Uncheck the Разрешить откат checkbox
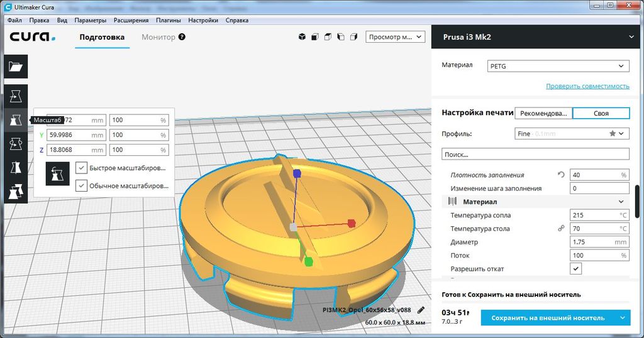This screenshot has height=338, width=644. point(575,269)
